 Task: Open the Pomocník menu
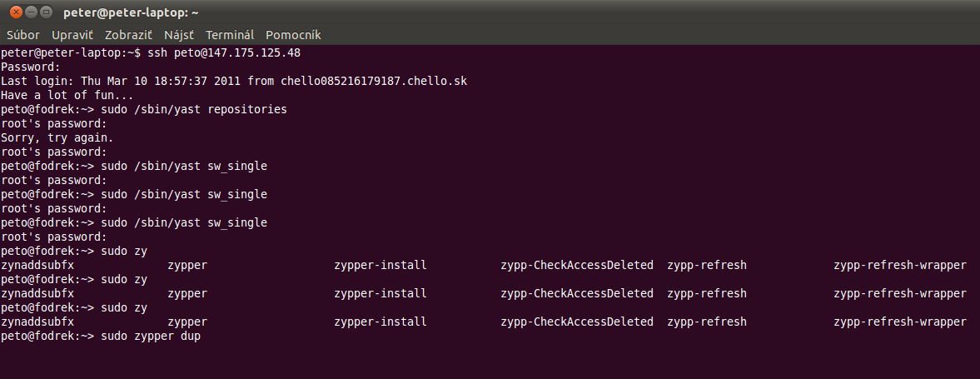[293, 35]
